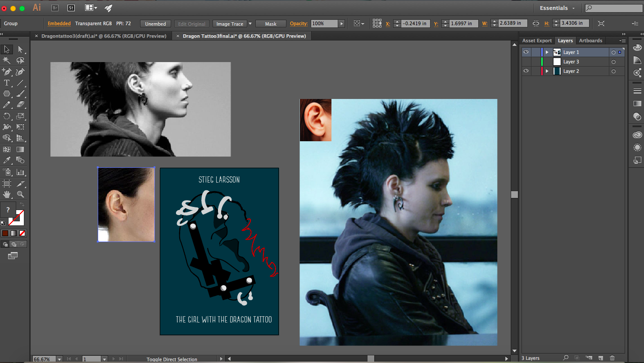Pick the Pencil tool
The image size is (644, 363).
click(x=7, y=105)
